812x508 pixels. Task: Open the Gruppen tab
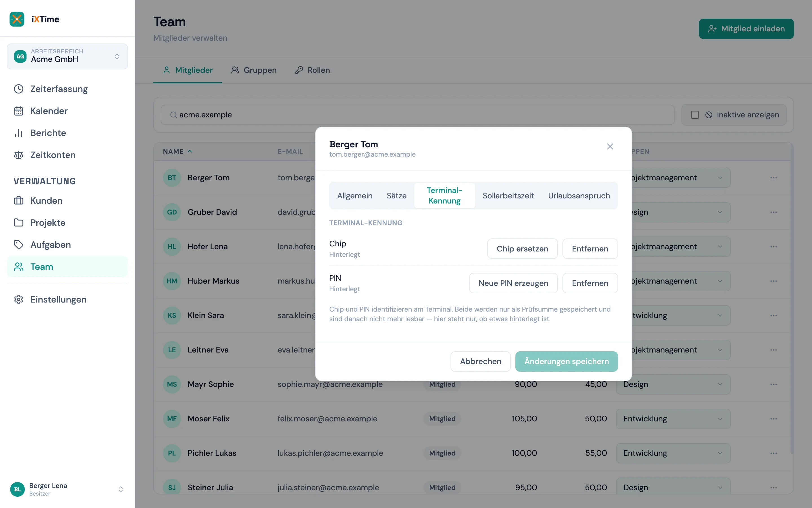254,70
